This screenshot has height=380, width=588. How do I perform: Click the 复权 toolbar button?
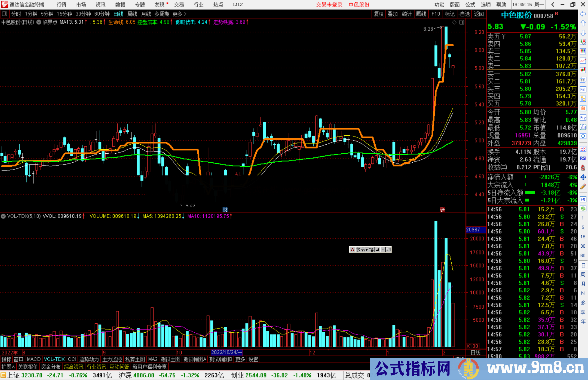[378, 14]
